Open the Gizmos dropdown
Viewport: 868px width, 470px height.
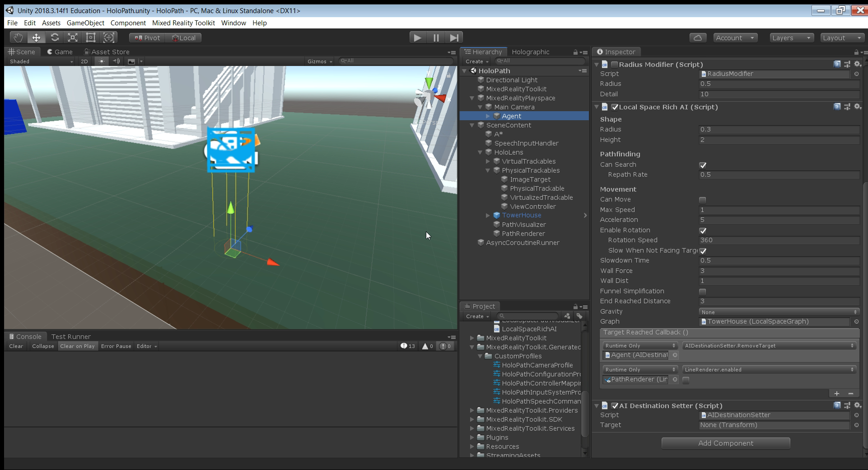pyautogui.click(x=320, y=61)
